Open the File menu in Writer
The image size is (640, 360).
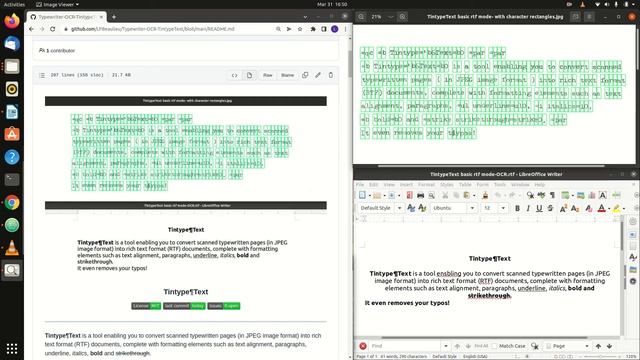[x=360, y=184]
